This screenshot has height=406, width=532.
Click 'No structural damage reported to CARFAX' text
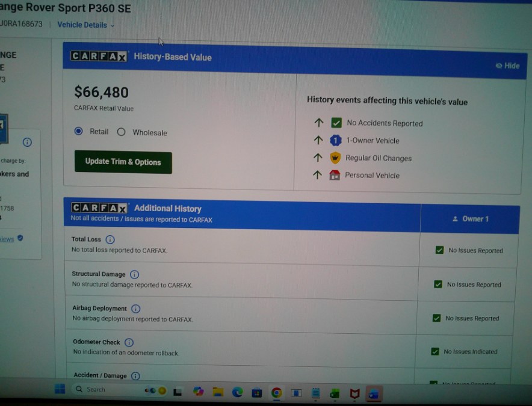click(x=132, y=285)
